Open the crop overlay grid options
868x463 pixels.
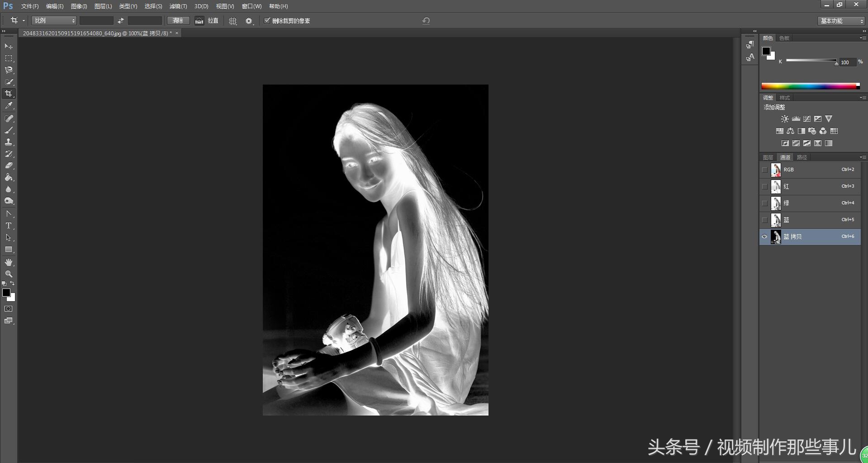pyautogui.click(x=233, y=21)
